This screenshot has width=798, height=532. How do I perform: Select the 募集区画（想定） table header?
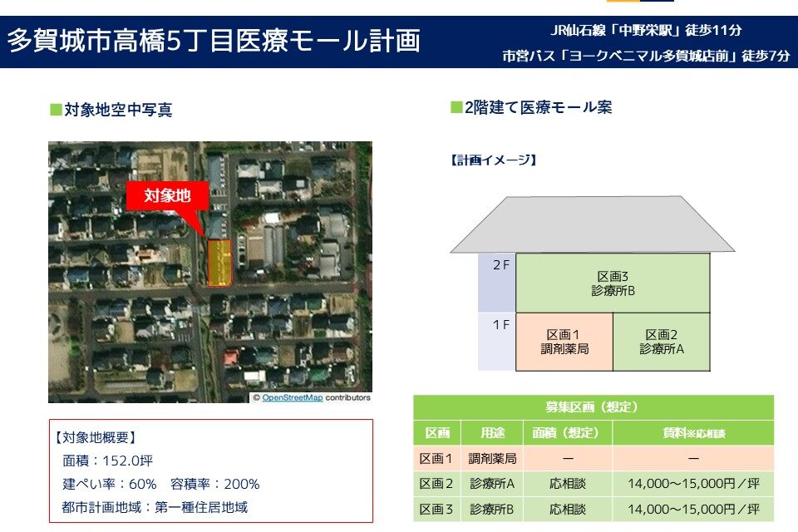click(593, 407)
